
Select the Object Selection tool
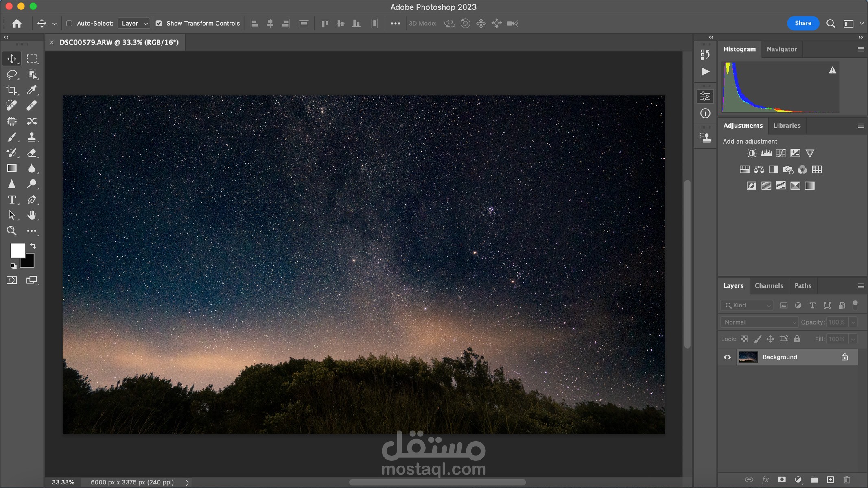coord(32,74)
